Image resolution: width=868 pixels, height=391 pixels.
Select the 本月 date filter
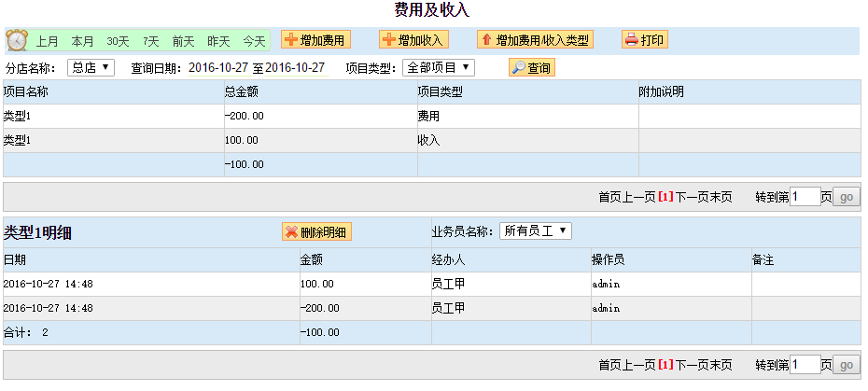(83, 41)
